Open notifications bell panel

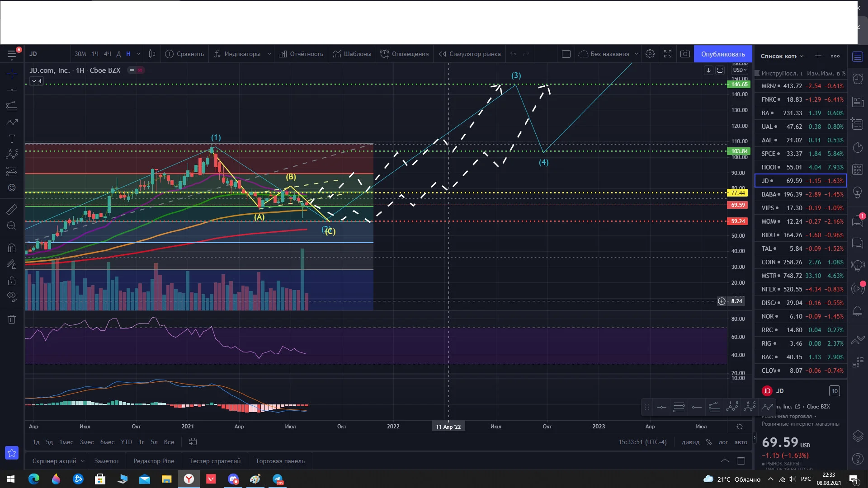point(858,311)
